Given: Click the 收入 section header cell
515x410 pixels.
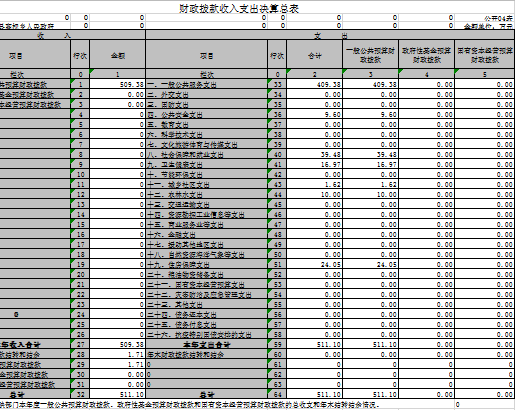Looking at the screenshot, I should coord(72,35).
